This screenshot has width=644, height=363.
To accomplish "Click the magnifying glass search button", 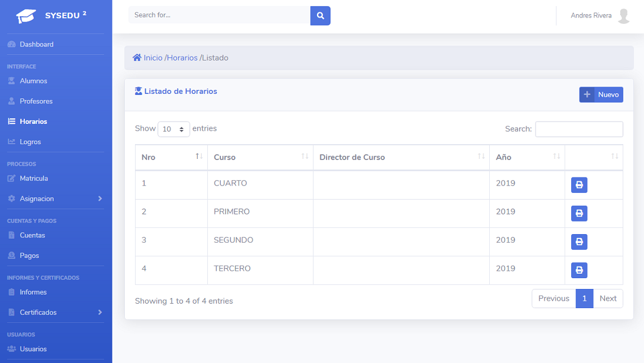I will [320, 16].
